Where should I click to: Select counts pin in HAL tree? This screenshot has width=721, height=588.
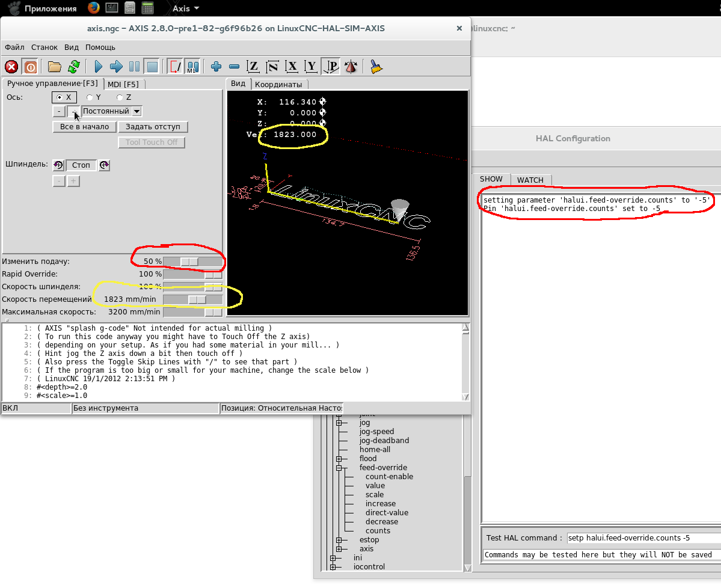coord(378,530)
